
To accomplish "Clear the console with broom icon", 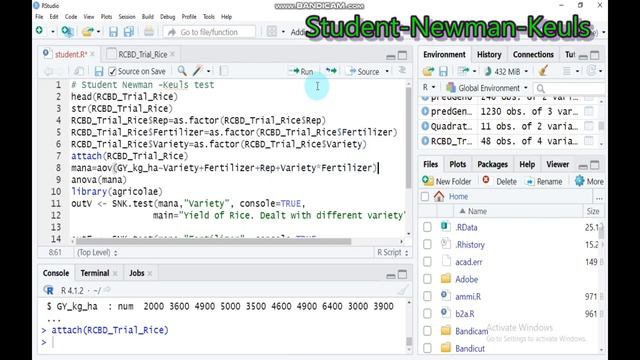I will (402, 290).
